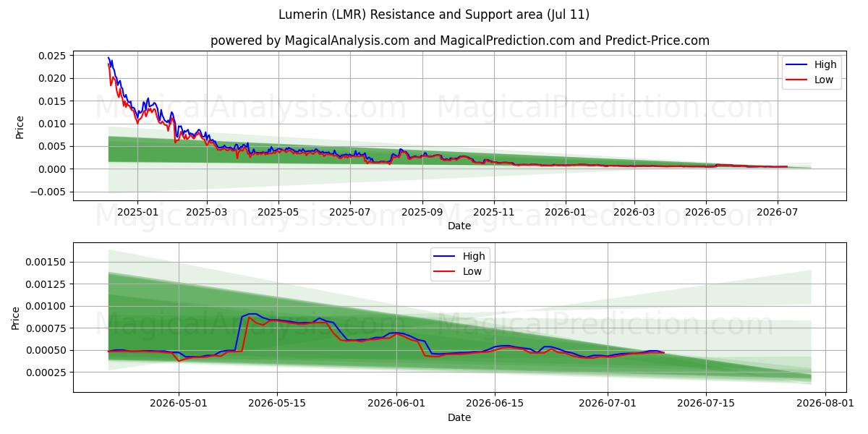
Task: Click the '2026-05-15' tick on bottom chart
Action: 277,404
